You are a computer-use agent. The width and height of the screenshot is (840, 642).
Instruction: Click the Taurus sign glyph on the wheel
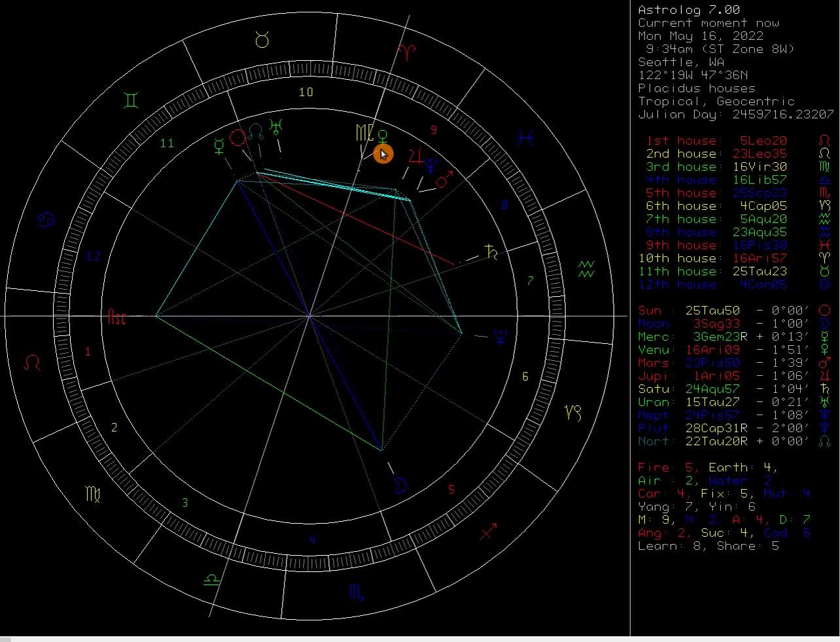click(262, 41)
